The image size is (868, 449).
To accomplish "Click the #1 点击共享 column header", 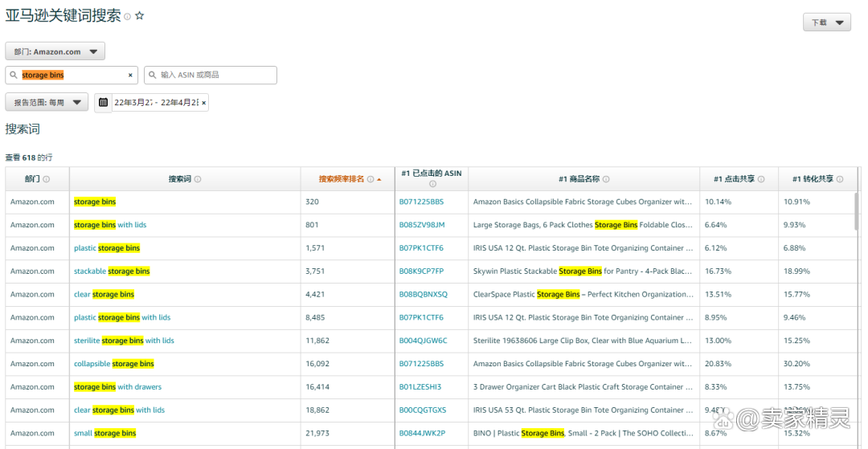I will [739, 179].
